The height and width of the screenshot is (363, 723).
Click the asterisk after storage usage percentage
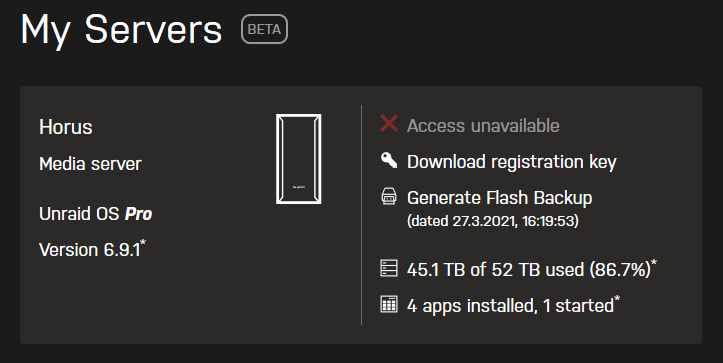pos(654,262)
